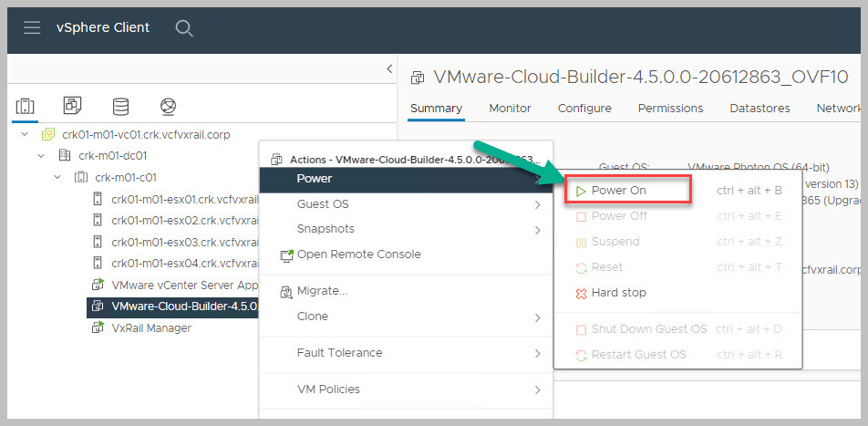This screenshot has height=426, width=868.
Task: Click the VM icon in the Actions menu header
Action: click(x=277, y=160)
